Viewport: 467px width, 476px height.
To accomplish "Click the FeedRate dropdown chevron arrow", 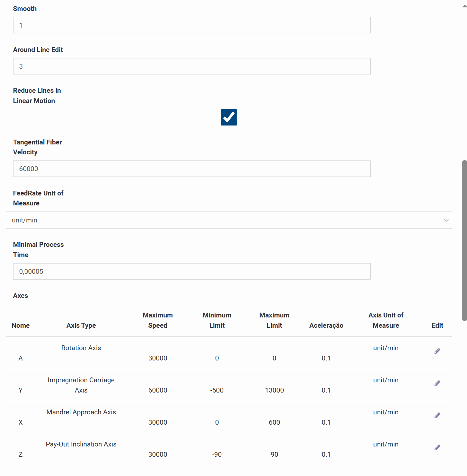I will [446, 220].
